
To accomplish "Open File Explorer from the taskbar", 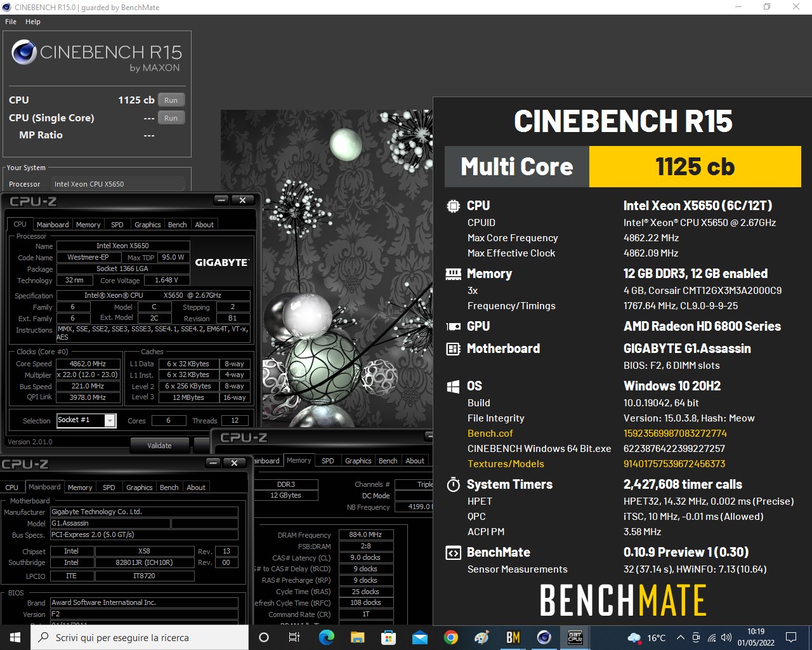I will coord(357,637).
